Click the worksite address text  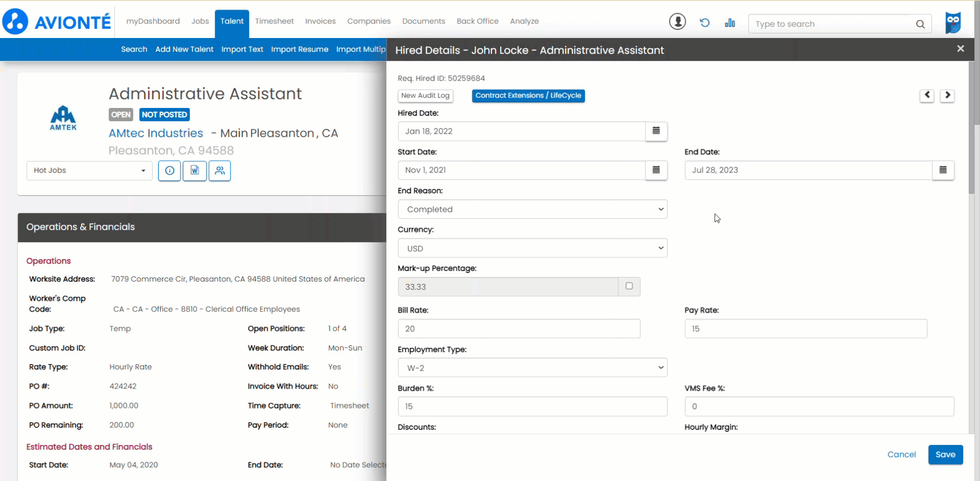tap(238, 279)
